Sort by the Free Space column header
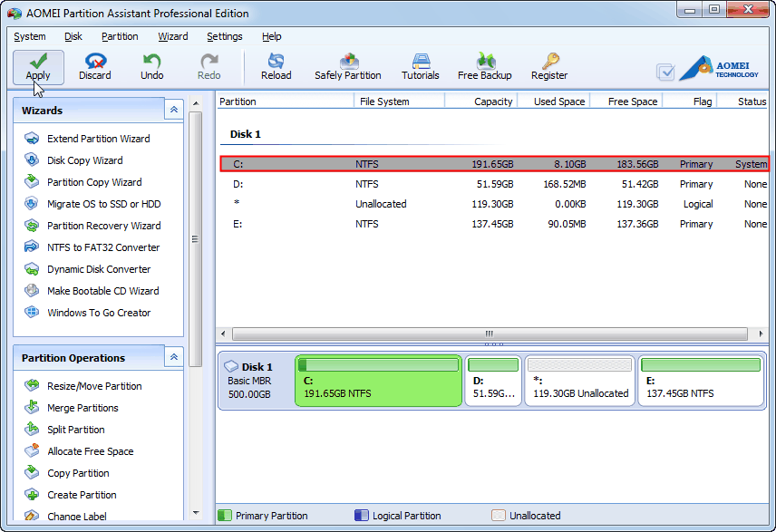The image size is (776, 532). [x=626, y=102]
